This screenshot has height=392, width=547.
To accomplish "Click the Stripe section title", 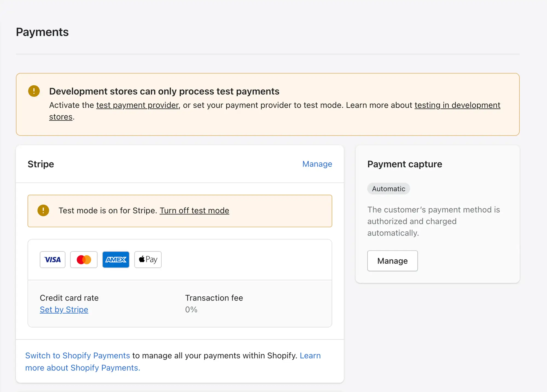I will pyautogui.click(x=41, y=164).
